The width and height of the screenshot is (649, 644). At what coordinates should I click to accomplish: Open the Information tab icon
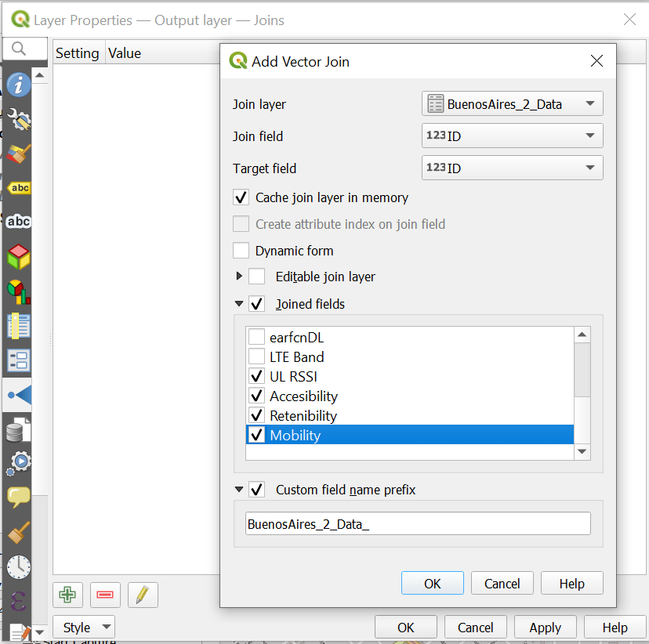tap(19, 85)
